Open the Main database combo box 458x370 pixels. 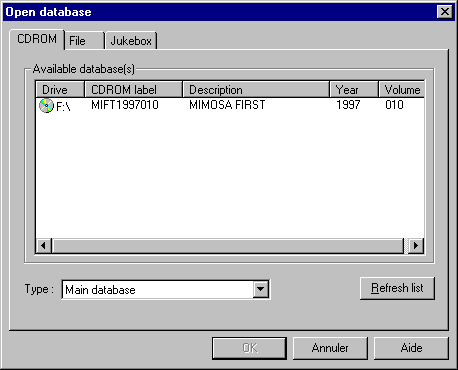[x=166, y=289]
